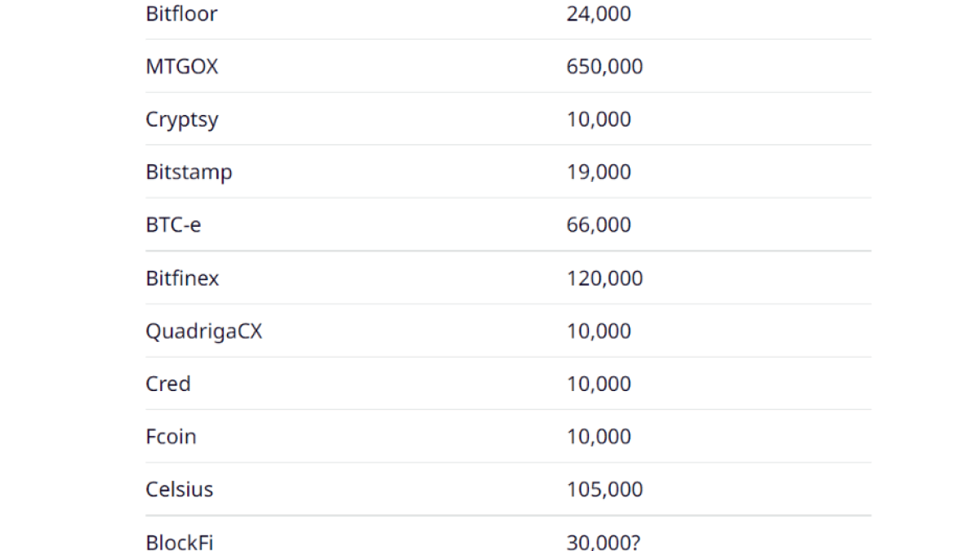Select the 30,000? value for BlockFi
The image size is (980, 551).
pos(604,542)
